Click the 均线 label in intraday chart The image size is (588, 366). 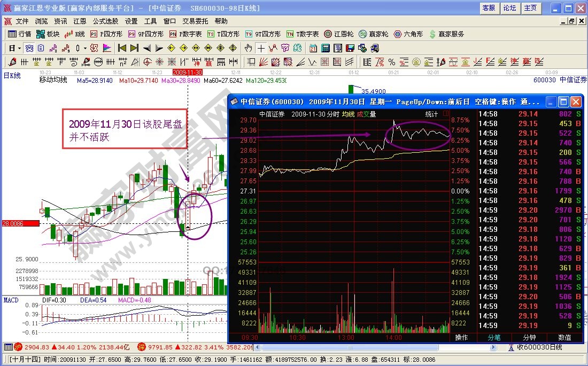348,114
